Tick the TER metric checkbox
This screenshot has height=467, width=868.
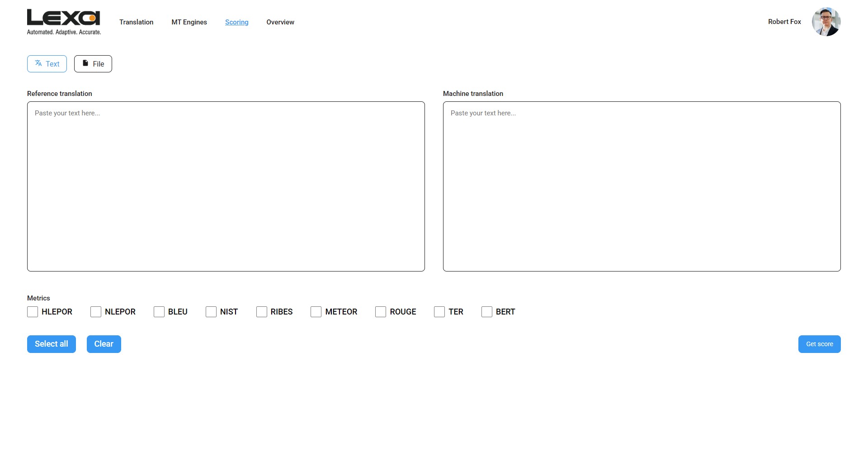pyautogui.click(x=439, y=312)
